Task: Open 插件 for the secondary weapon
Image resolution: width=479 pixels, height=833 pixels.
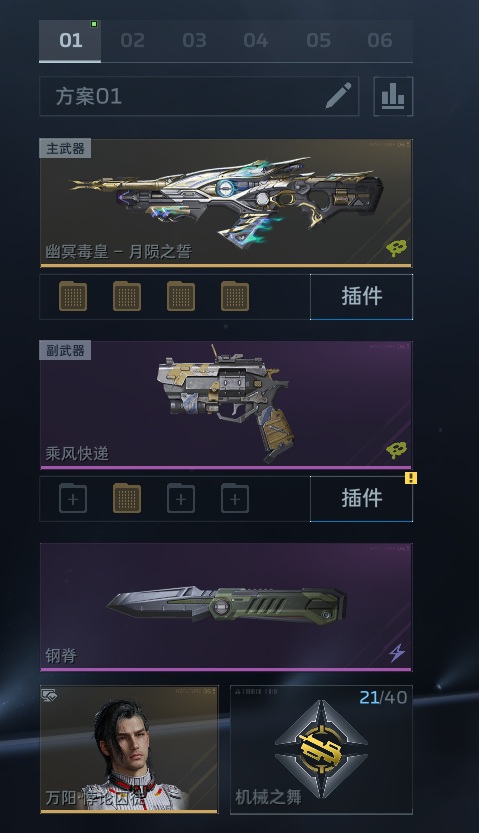Action: point(361,498)
